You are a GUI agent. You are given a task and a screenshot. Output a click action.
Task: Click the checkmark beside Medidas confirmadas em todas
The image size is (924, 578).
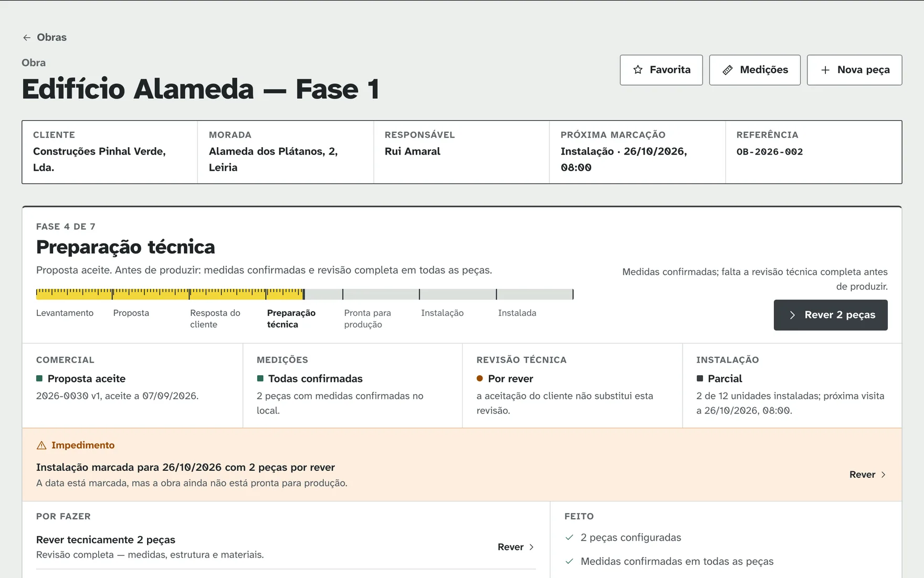[x=569, y=561]
